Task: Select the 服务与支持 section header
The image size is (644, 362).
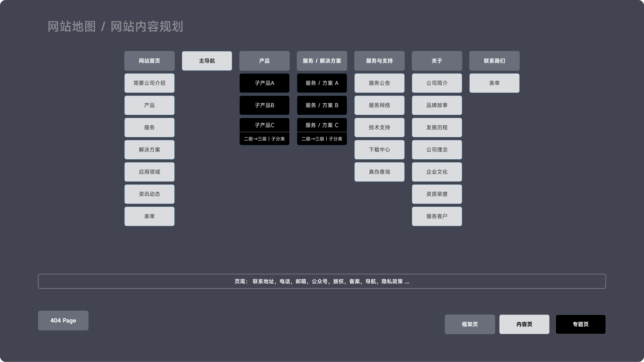Action: (x=379, y=61)
